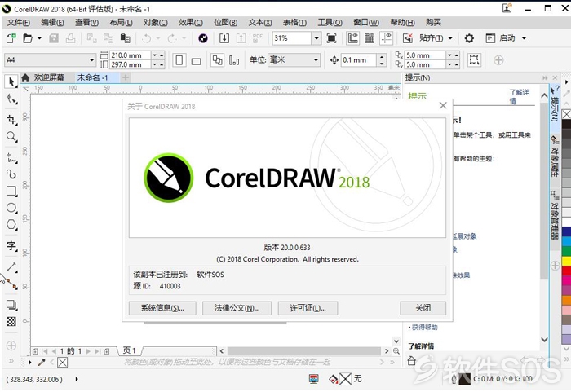
Task: Toggle Current page layout button
Action: click(234, 60)
